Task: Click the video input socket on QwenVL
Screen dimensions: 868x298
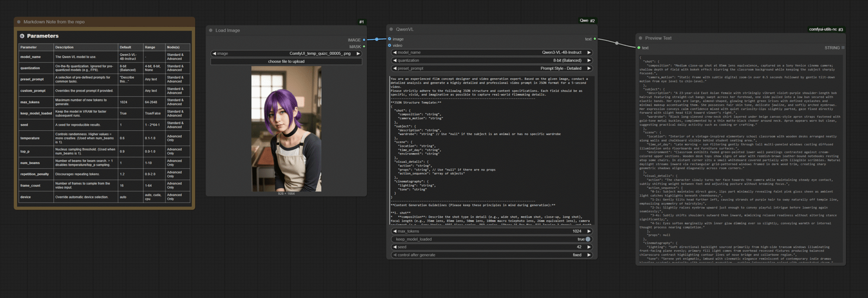Action: (x=390, y=46)
